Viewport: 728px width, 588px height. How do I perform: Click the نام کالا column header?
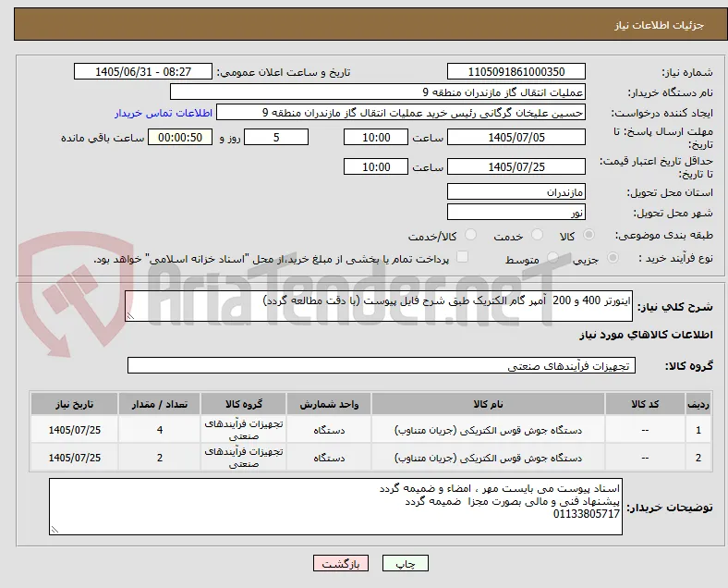click(488, 404)
